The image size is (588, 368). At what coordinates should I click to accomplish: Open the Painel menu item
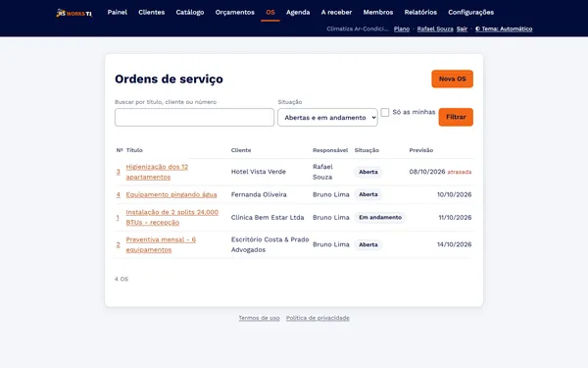tap(117, 13)
